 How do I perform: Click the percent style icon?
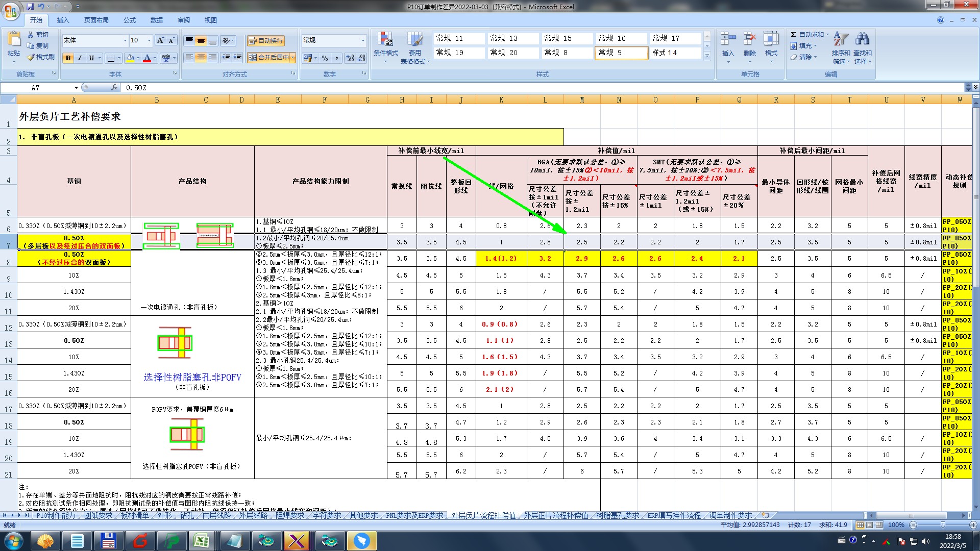(325, 58)
